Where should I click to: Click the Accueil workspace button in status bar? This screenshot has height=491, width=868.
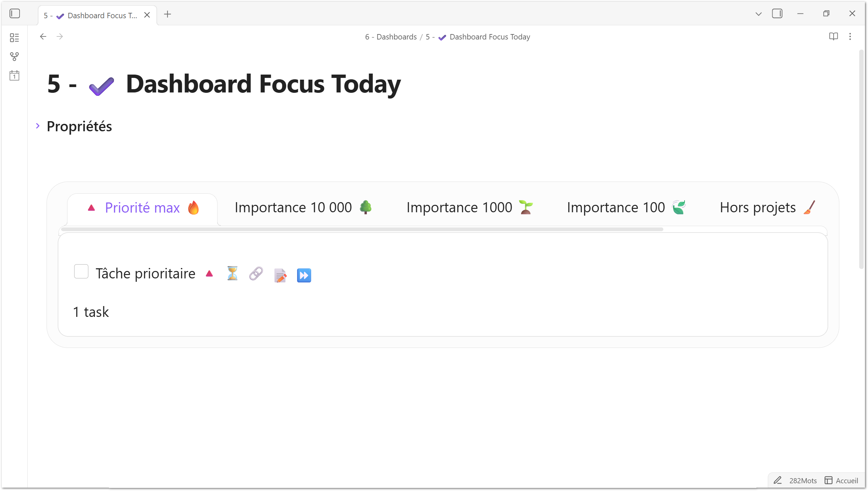pos(841,481)
